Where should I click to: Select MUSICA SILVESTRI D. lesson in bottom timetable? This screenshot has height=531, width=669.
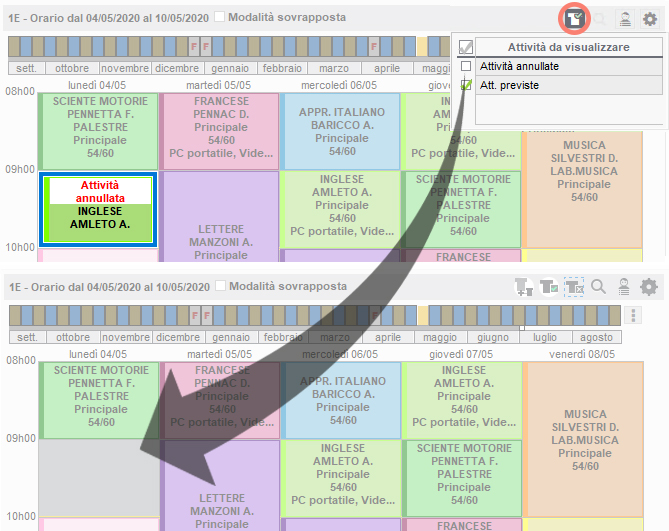584,439
